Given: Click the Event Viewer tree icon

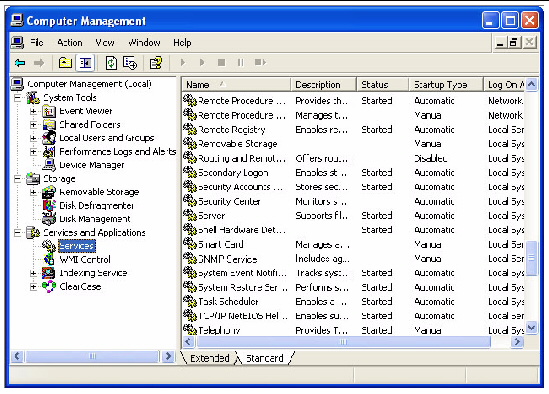Looking at the screenshot, I should point(49,111).
